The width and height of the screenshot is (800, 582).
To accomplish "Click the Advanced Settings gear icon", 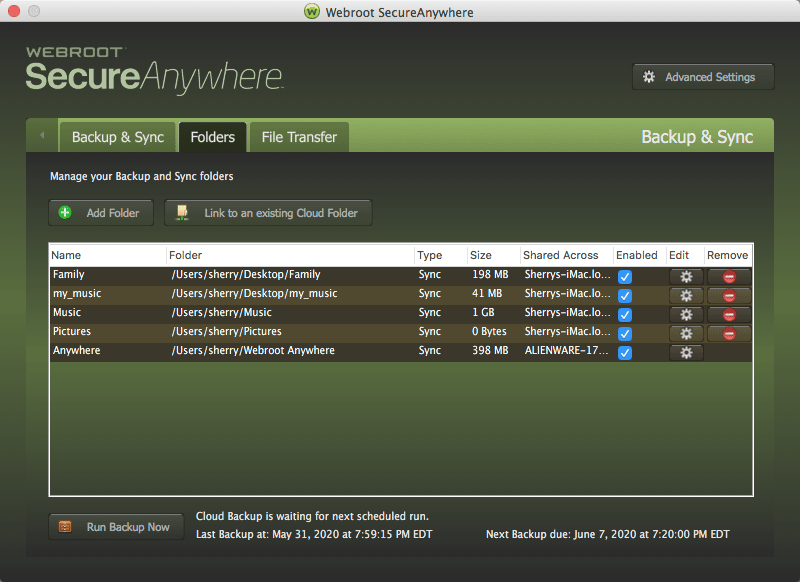I will click(x=648, y=77).
